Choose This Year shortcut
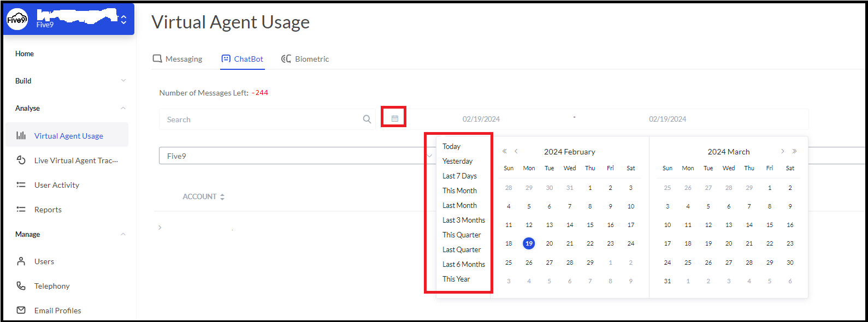Image resolution: width=868 pixels, height=322 pixels. click(x=456, y=279)
